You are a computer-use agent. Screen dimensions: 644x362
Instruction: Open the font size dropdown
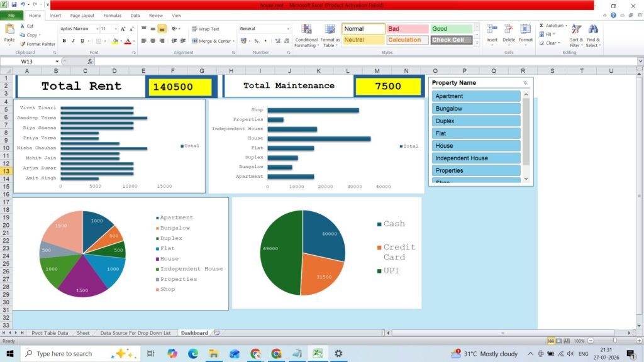116,29
